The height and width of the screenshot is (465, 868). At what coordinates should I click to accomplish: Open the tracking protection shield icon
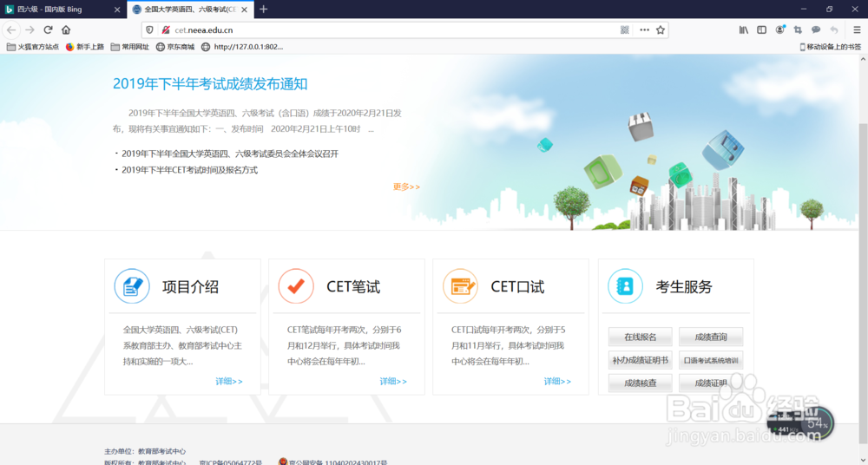(149, 29)
